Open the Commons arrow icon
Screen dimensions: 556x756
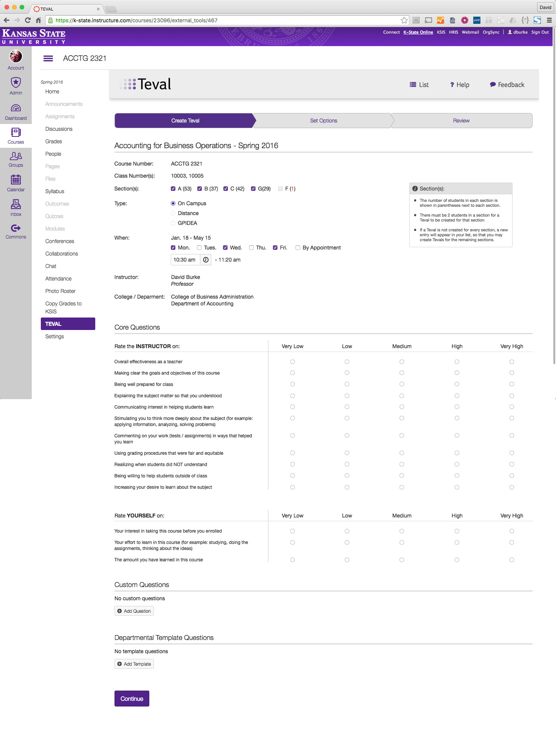point(16,228)
